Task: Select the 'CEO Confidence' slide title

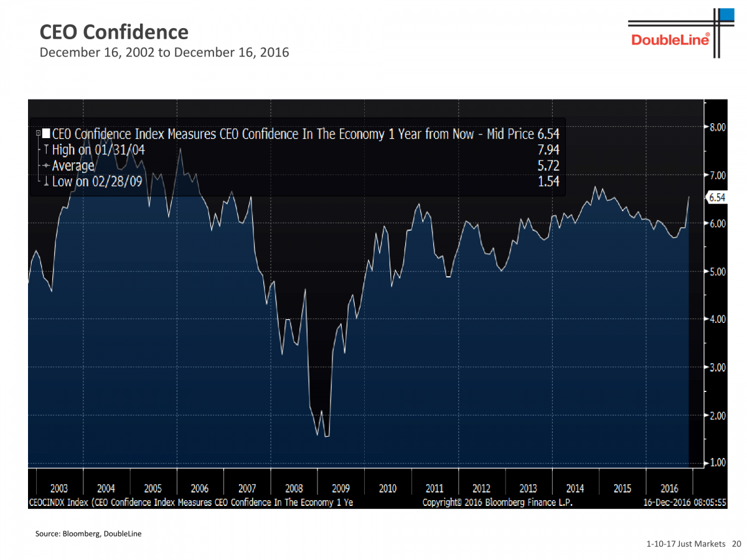Action: pyautogui.click(x=114, y=32)
